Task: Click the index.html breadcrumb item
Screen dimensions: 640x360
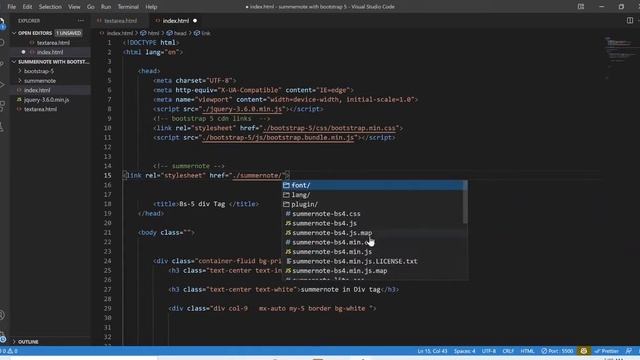Action: [120, 33]
